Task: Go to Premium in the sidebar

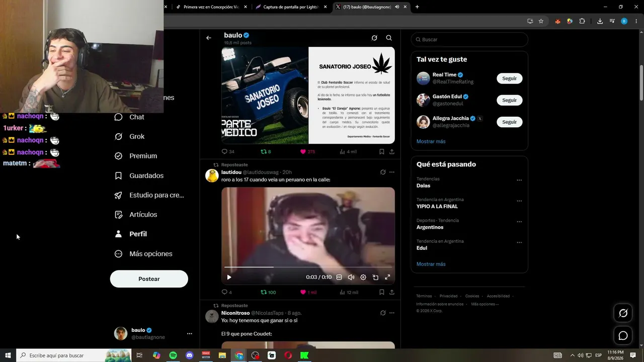Action: (136, 156)
